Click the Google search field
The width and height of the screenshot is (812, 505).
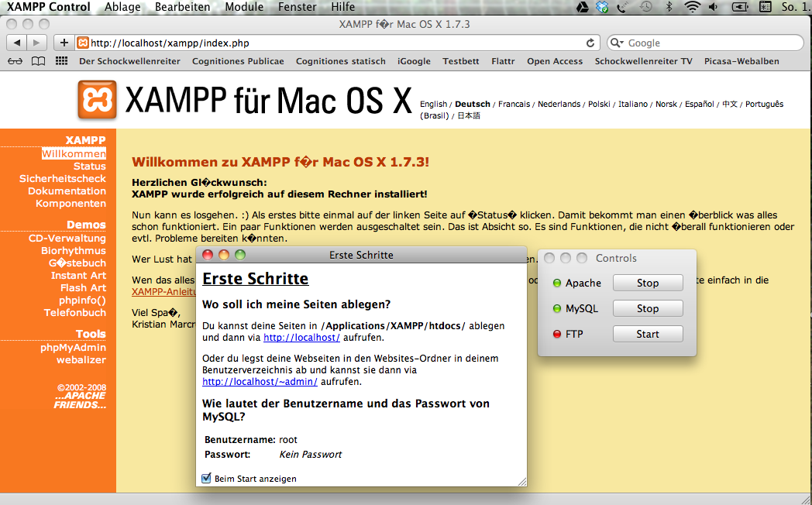(x=705, y=43)
